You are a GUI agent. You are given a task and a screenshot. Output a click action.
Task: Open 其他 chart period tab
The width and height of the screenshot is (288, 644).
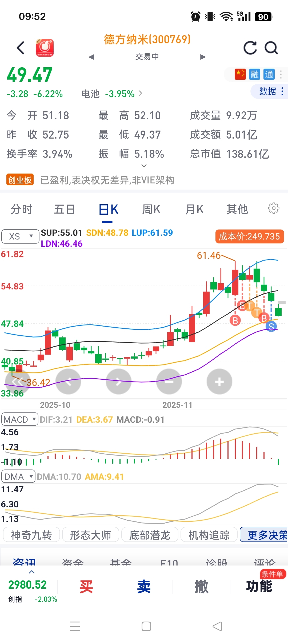237,209
